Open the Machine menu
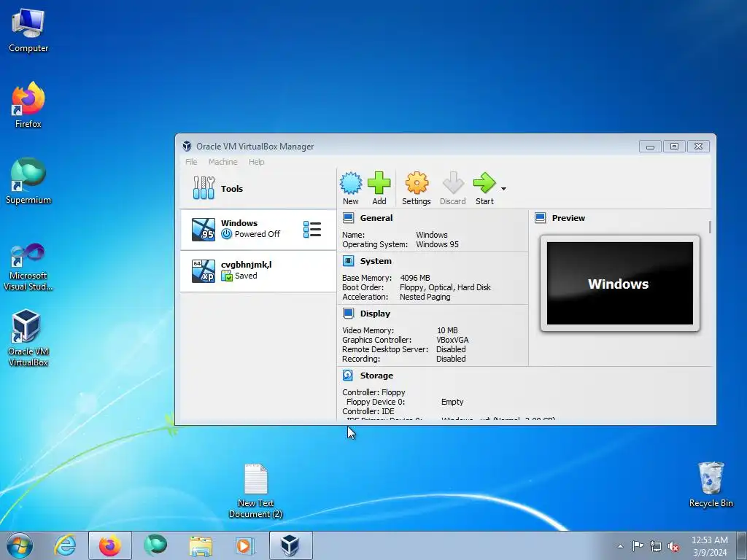Image resolution: width=747 pixels, height=560 pixels. [223, 162]
